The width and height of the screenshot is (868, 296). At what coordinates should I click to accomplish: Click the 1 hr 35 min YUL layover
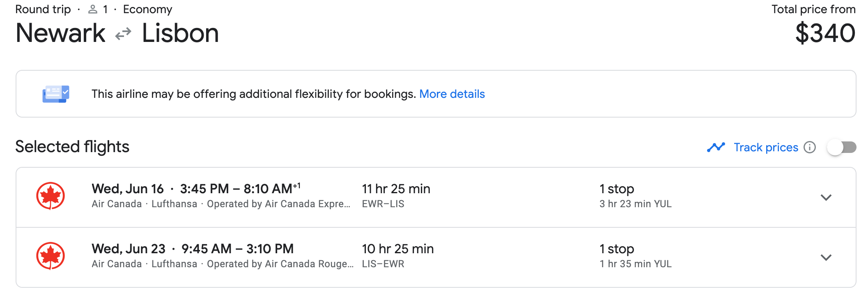tap(636, 264)
